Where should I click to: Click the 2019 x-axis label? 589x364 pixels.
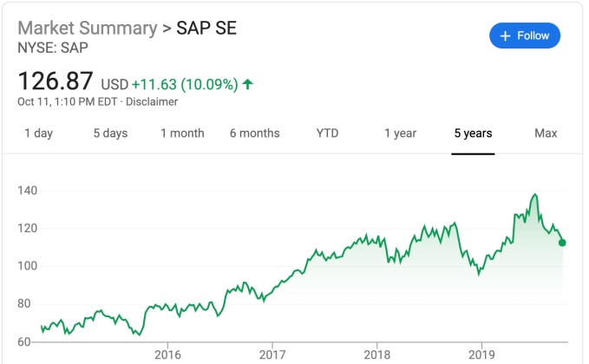[x=481, y=354]
